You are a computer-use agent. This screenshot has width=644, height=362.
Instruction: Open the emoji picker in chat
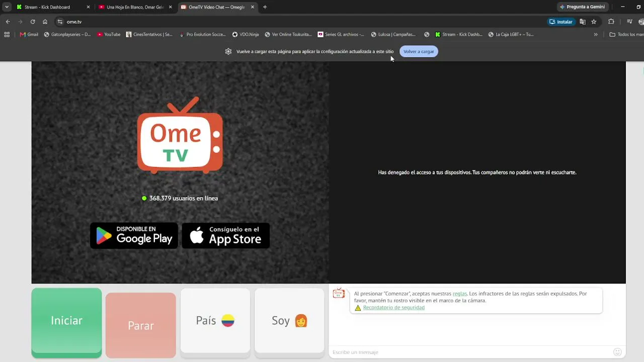(617, 352)
